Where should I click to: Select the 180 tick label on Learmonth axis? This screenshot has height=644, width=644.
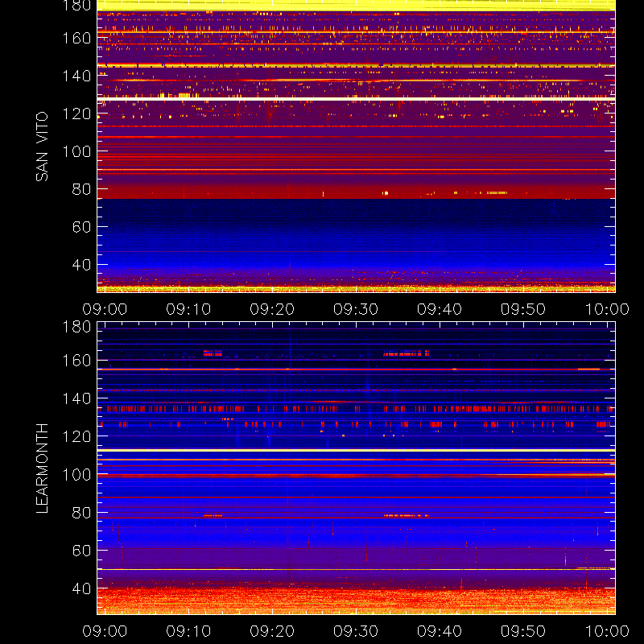(76, 327)
